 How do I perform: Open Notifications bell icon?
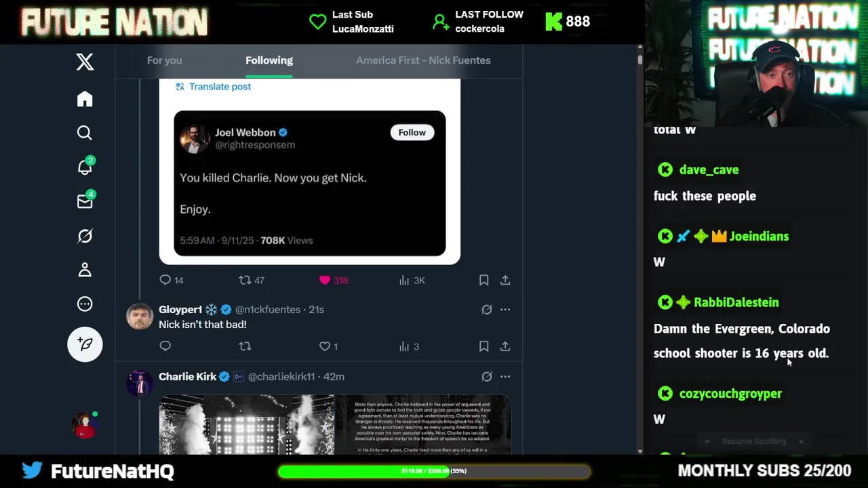[x=85, y=167]
